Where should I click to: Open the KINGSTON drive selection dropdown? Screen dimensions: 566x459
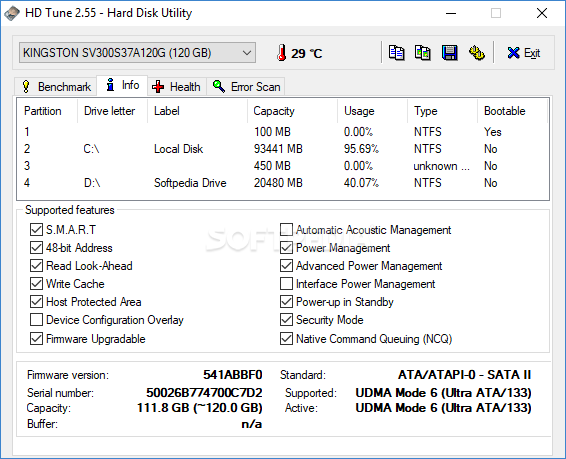[x=138, y=53]
